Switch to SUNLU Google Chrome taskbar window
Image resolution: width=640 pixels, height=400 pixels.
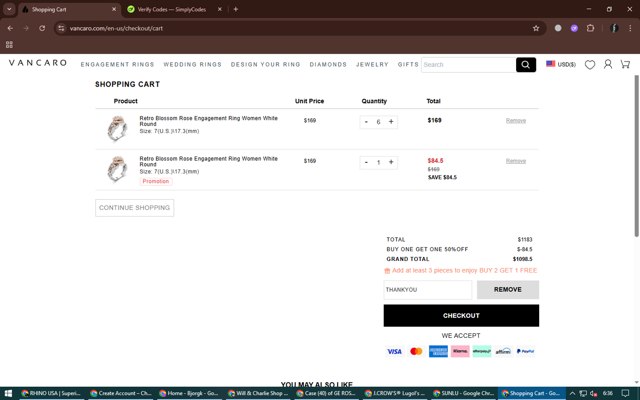pyautogui.click(x=464, y=393)
